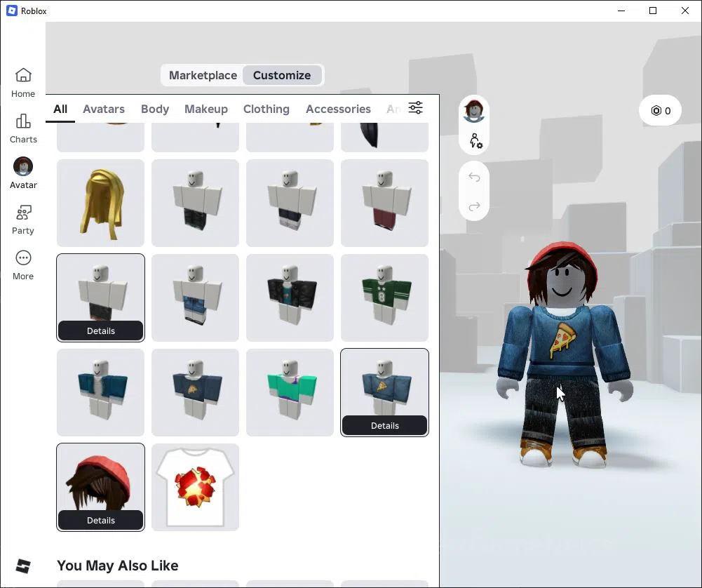Select the teal and purple shirt item
The width and height of the screenshot is (702, 588).
click(290, 393)
